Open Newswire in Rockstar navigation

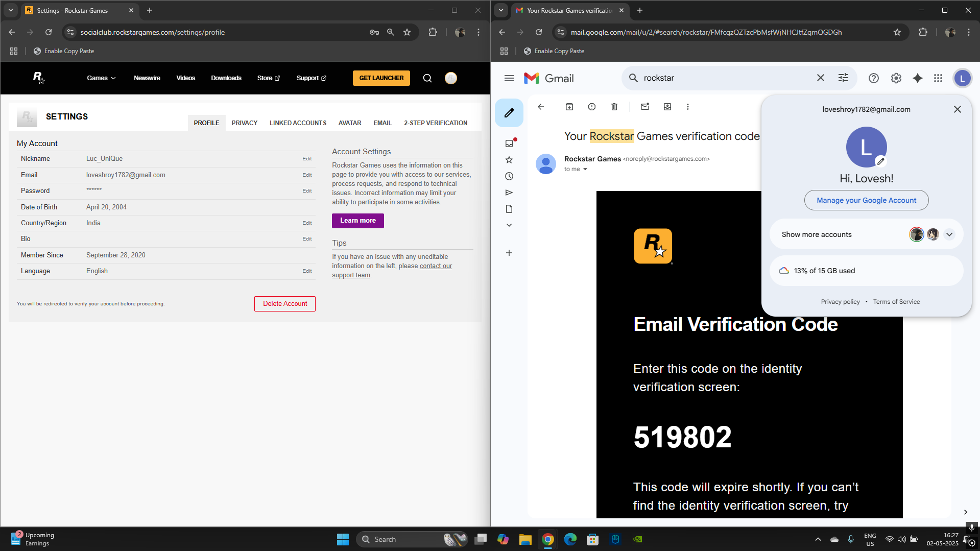pyautogui.click(x=147, y=78)
